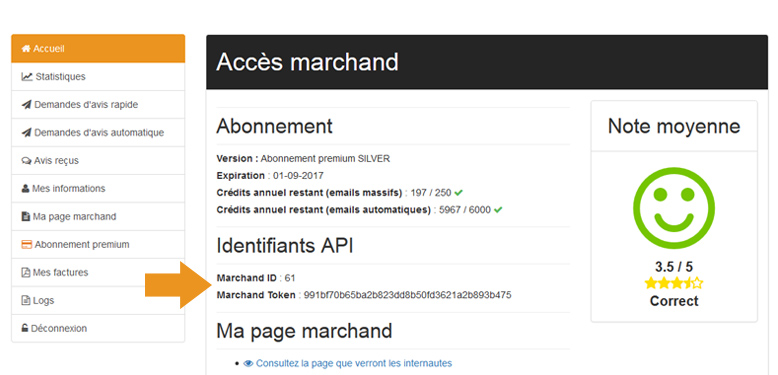Click the Note moyenne heading
Screen dimensions: 778x375
[x=674, y=126]
